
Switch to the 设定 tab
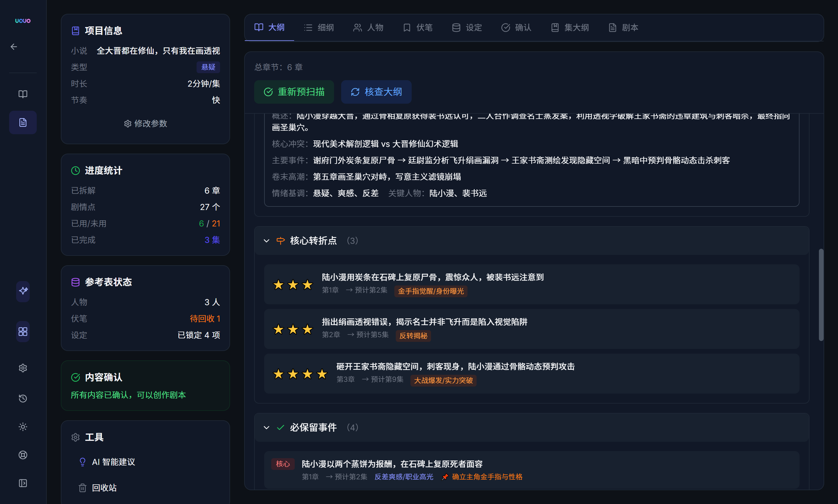point(467,28)
